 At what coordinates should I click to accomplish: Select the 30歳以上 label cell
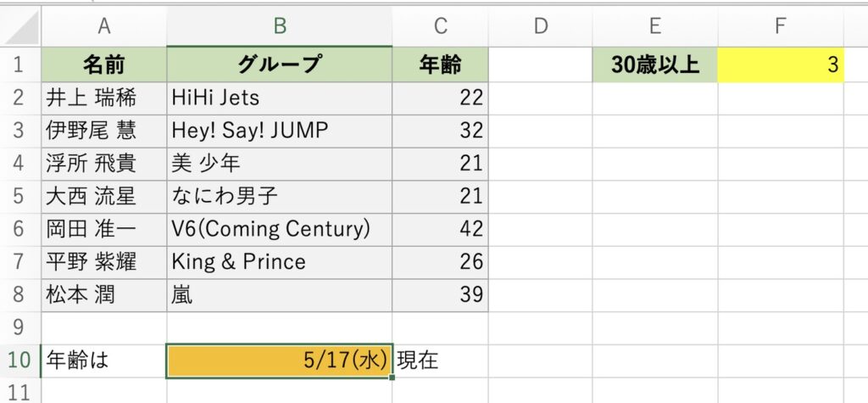click(x=655, y=64)
